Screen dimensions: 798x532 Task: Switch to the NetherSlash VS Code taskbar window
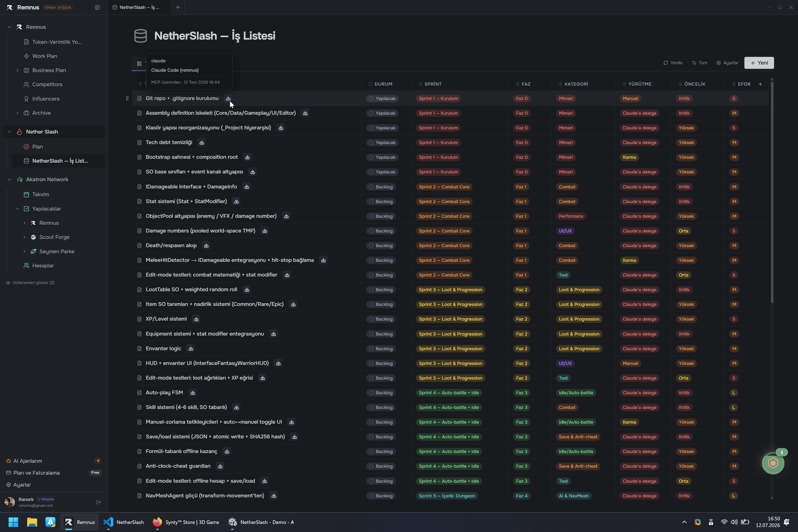[x=124, y=522]
